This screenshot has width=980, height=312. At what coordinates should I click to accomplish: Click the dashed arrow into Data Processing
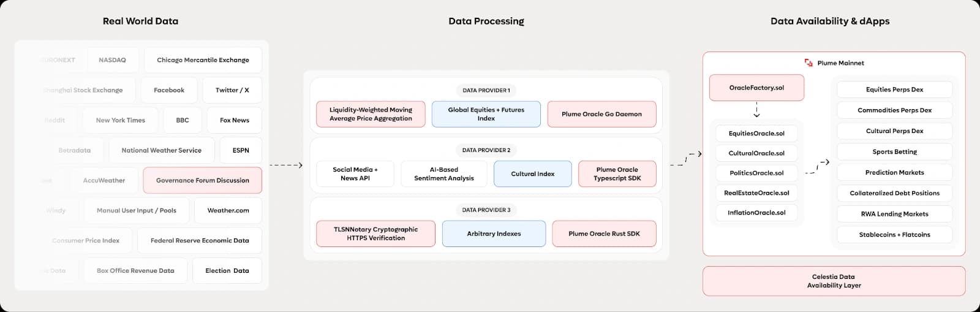tap(286, 165)
